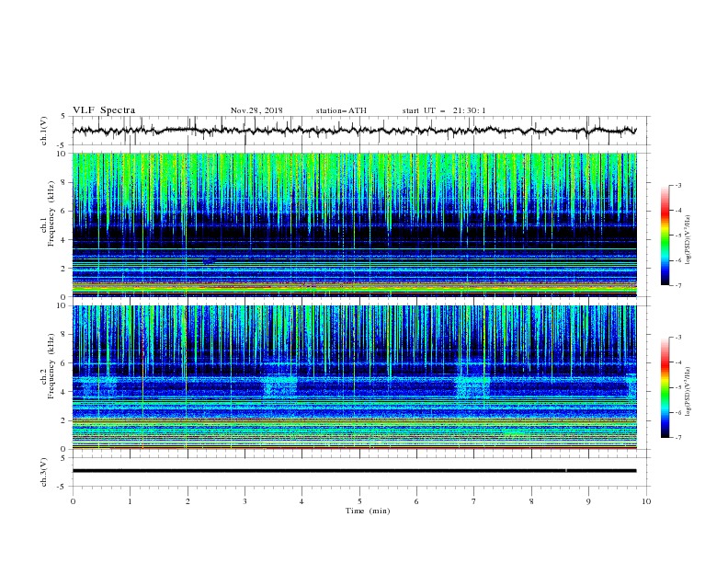Image resolution: width=728 pixels, height=563 pixels.
Task: Click time axis tick label '7'
Action: click(474, 501)
